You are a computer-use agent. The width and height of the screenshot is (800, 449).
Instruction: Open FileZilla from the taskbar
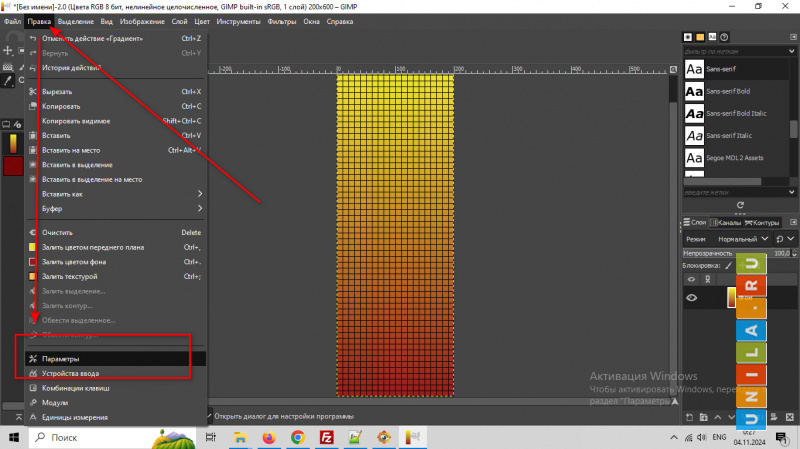(326, 437)
